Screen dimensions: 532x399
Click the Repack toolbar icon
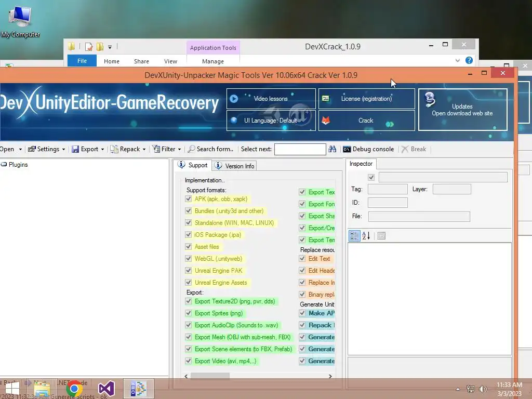point(114,149)
